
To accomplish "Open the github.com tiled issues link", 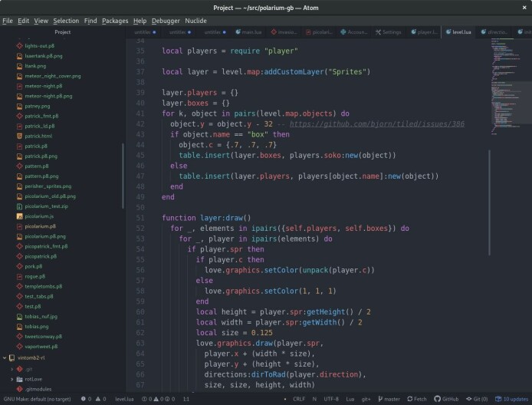I will click(377, 124).
